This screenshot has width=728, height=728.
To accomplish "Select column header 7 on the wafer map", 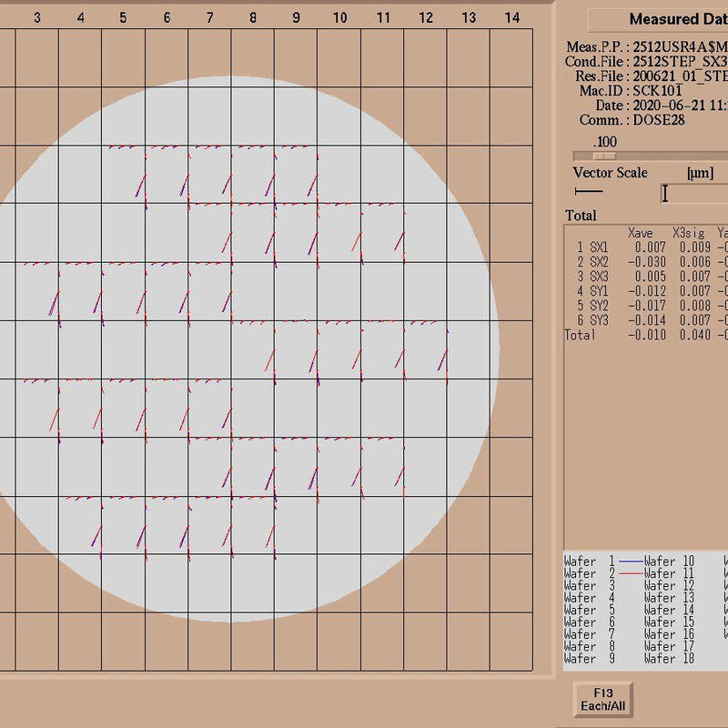I will 210,17.
